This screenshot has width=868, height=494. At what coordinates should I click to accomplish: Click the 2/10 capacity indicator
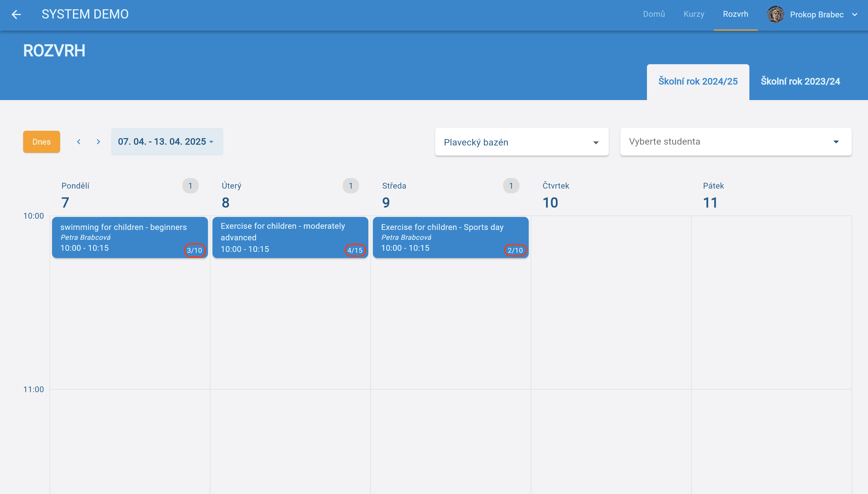pos(515,250)
